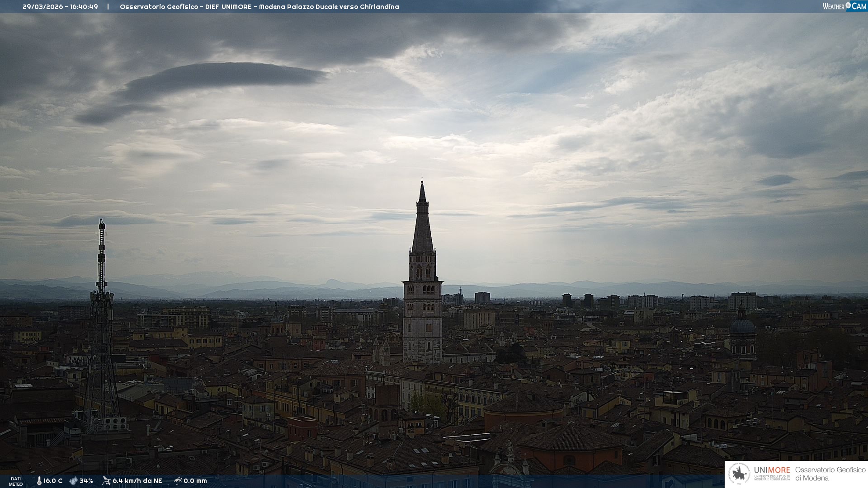Screen dimensions: 868x488
Task: Click the DATI METEO label
Action: coord(16,481)
